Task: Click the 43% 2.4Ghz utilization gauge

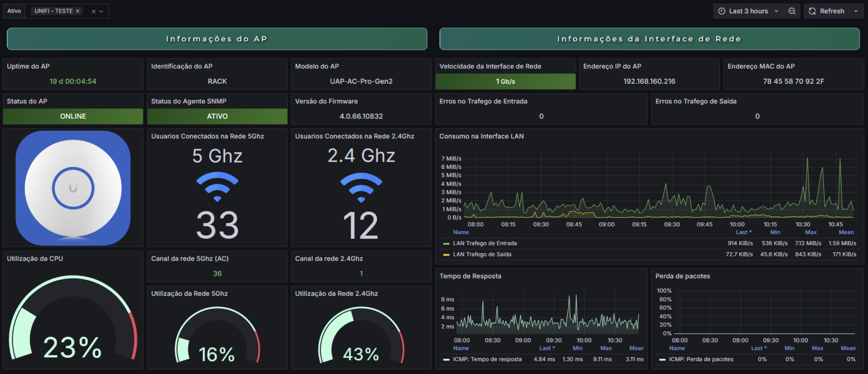Action: coord(361,335)
